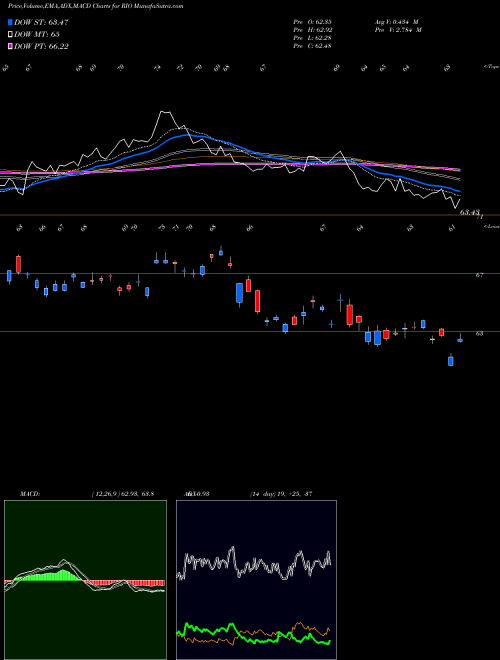Click the magenta DOW PT legend swatch
This screenshot has width=500, height=660.
tap(11, 46)
